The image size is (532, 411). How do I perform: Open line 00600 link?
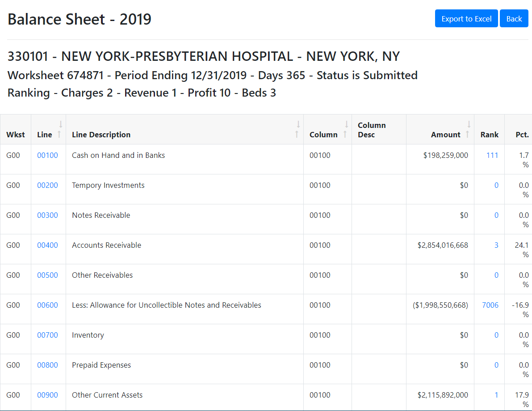(x=47, y=305)
